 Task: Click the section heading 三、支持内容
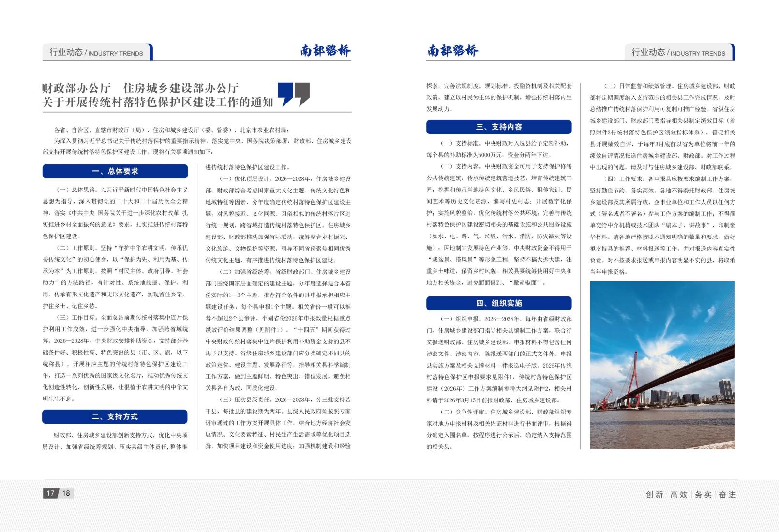point(499,127)
